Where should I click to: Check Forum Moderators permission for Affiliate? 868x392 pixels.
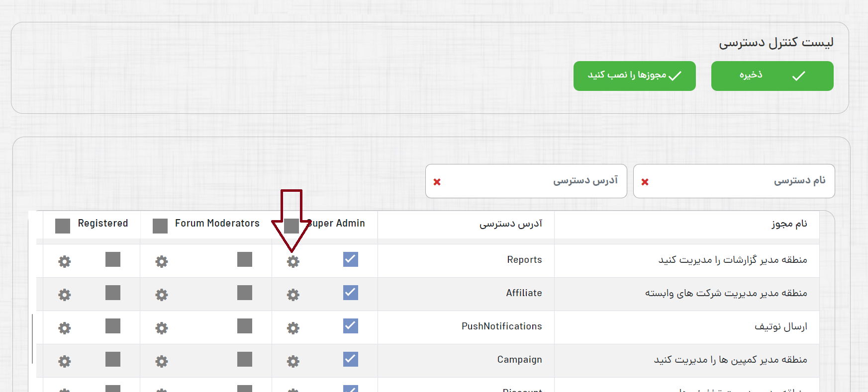[245, 293]
